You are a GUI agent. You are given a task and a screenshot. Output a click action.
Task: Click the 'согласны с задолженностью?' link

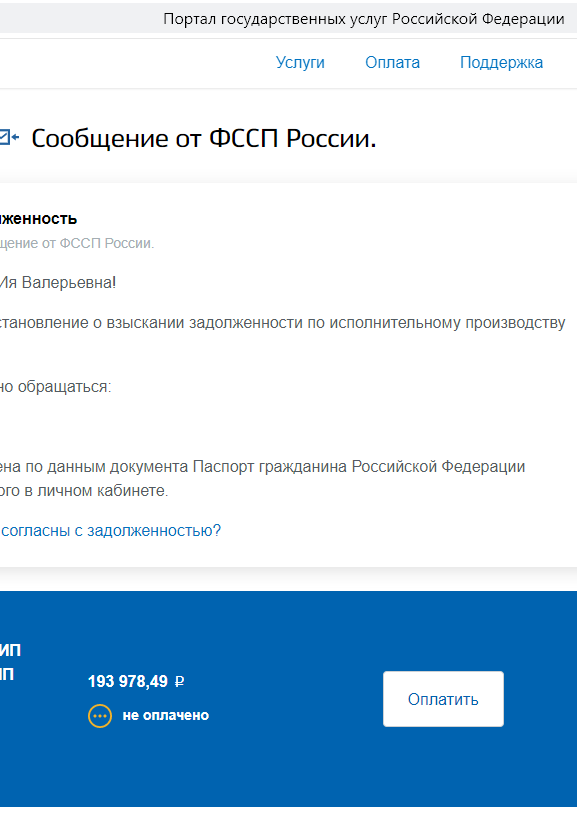[x=111, y=531]
